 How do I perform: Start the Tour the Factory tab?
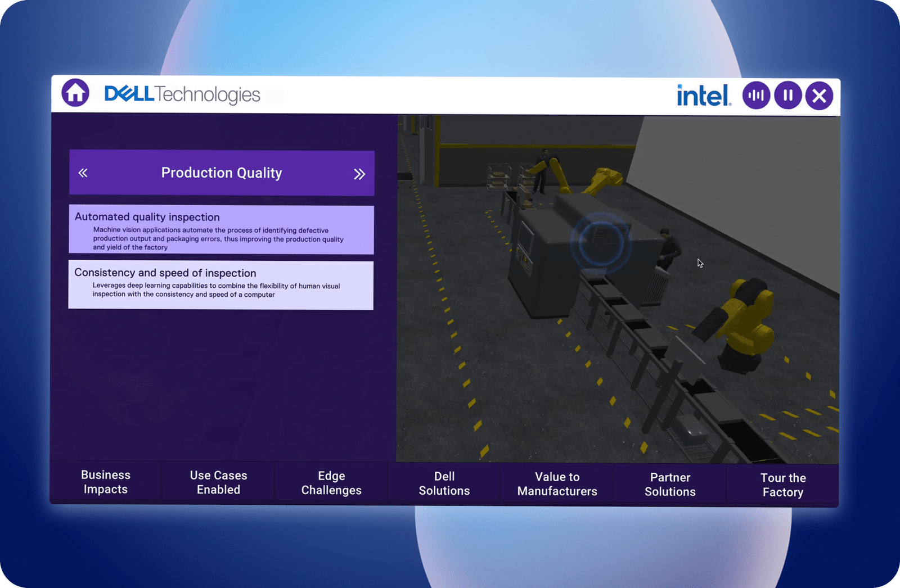click(783, 485)
